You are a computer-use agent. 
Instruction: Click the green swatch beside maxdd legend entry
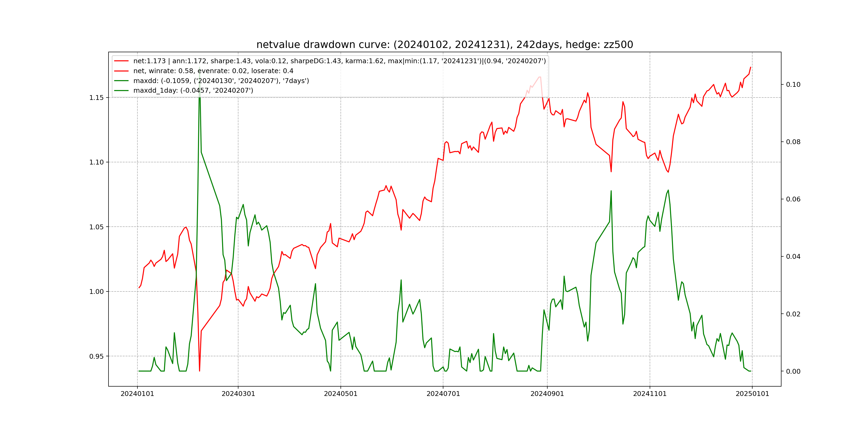click(x=121, y=81)
